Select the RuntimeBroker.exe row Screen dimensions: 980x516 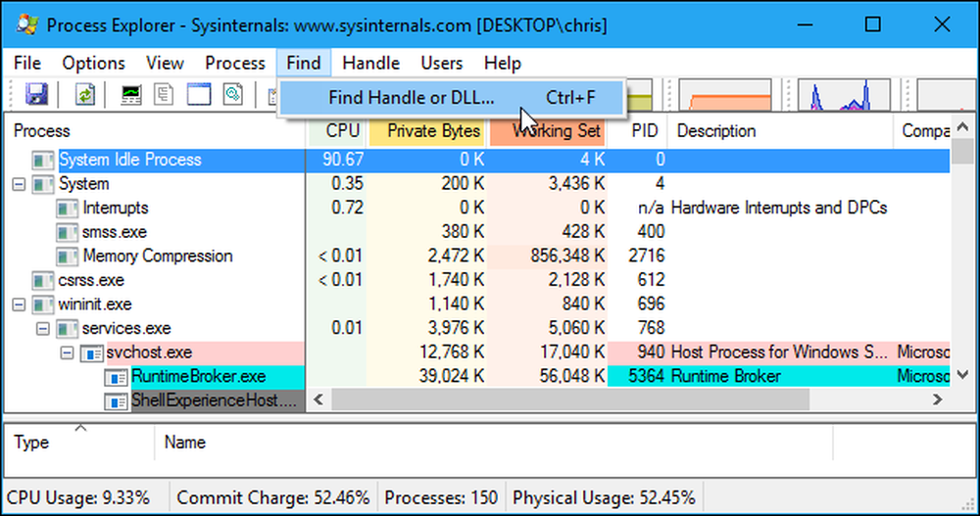point(478,377)
